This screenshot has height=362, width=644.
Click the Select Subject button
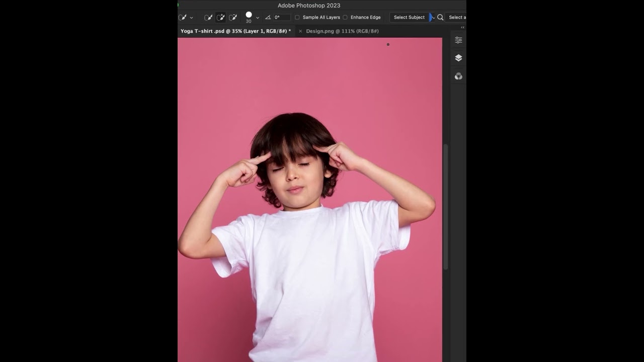409,17
